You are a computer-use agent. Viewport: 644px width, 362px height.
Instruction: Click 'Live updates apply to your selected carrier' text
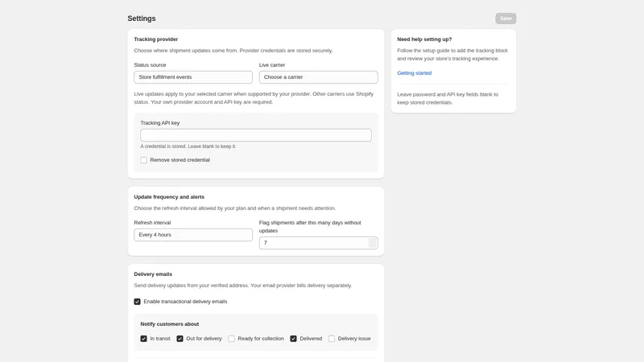[x=254, y=98]
